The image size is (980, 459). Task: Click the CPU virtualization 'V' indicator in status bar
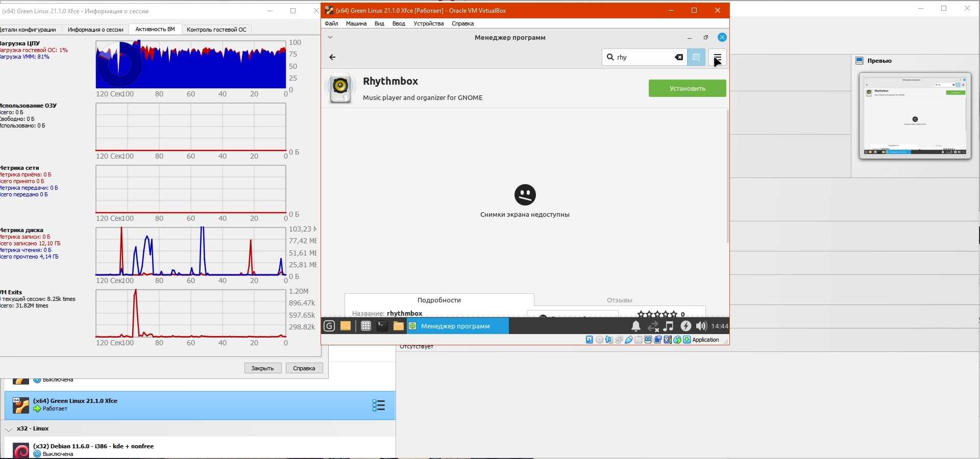tap(667, 340)
